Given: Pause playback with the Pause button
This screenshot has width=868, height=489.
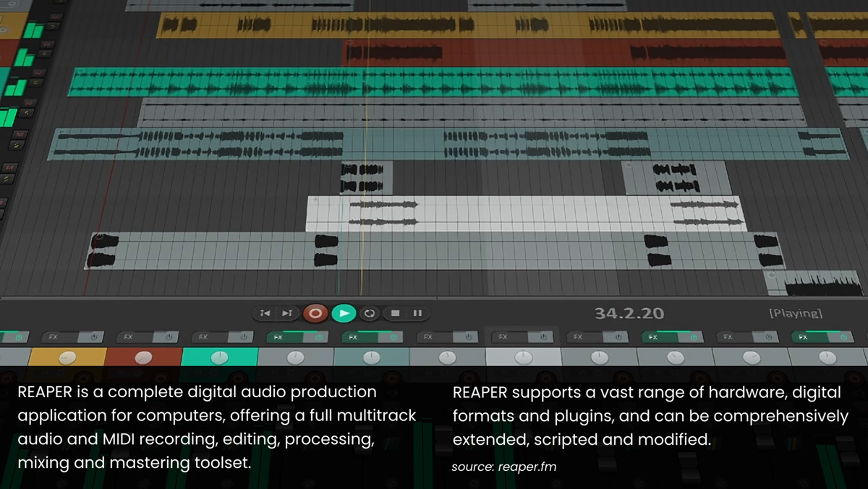Looking at the screenshot, I should 417,313.
